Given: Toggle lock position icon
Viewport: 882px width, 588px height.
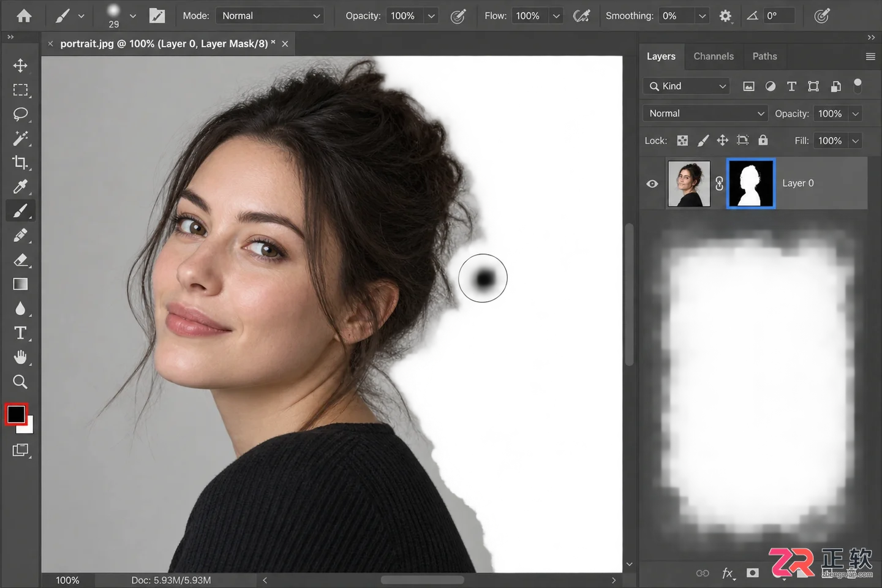Looking at the screenshot, I should 723,140.
